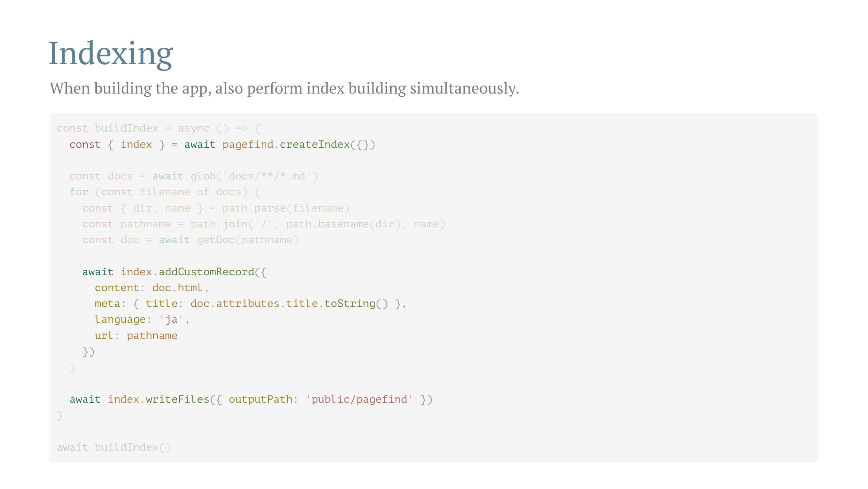
Task: Click the subtitle sentence about index building
Action: click(284, 88)
